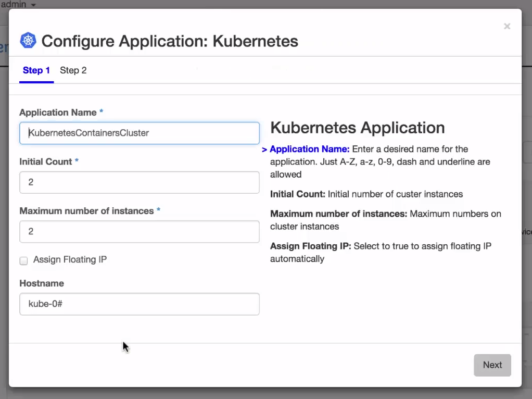The height and width of the screenshot is (399, 532).
Task: Switch to the Step 1 tab
Action: click(x=36, y=70)
